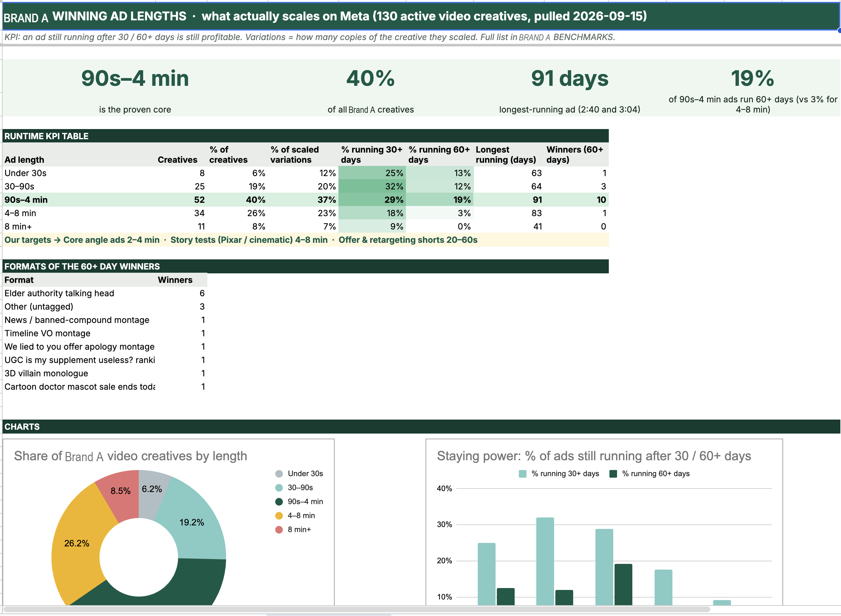Viewport: 841px width, 616px height.
Task: Click '% running 30+ days' legend entry
Action: click(559, 474)
